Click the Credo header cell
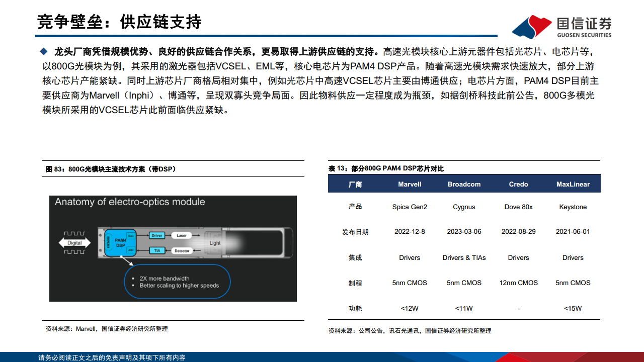 point(518,184)
